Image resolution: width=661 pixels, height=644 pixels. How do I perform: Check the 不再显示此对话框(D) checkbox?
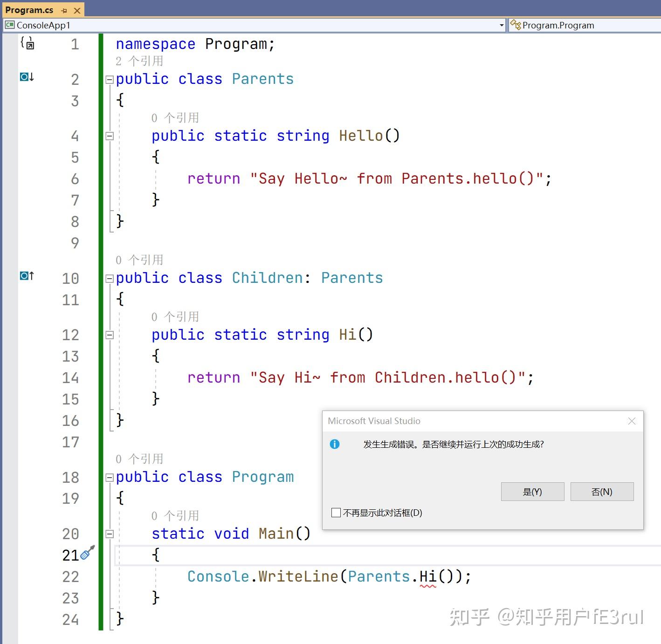point(336,513)
